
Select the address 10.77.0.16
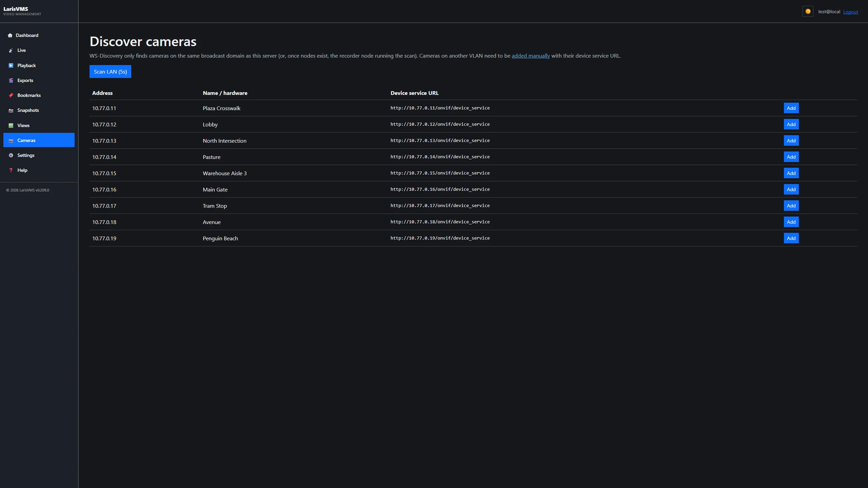click(x=104, y=189)
